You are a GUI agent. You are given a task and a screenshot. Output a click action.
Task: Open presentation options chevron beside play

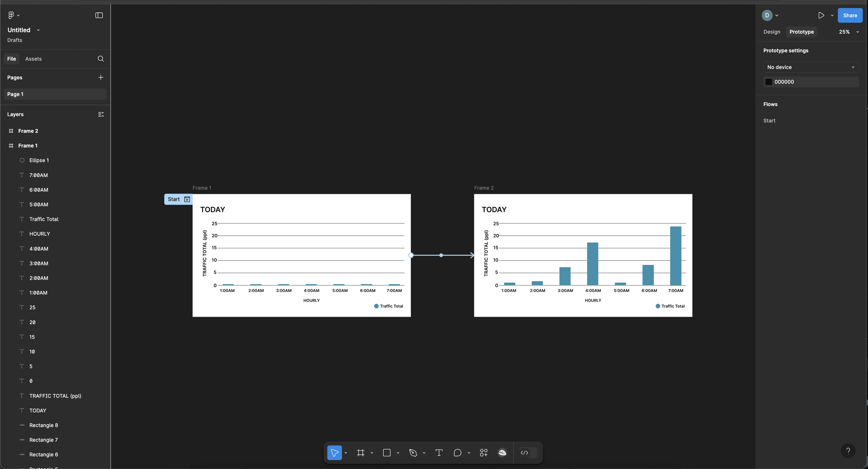tap(832, 16)
